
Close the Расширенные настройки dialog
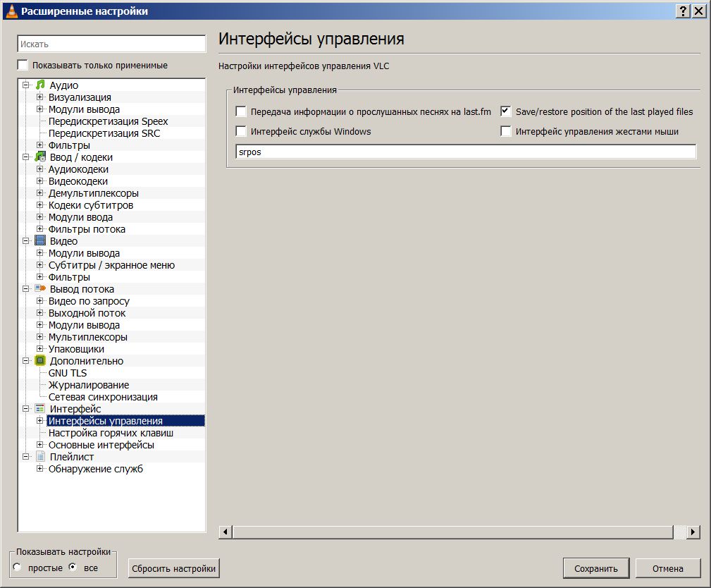click(699, 11)
